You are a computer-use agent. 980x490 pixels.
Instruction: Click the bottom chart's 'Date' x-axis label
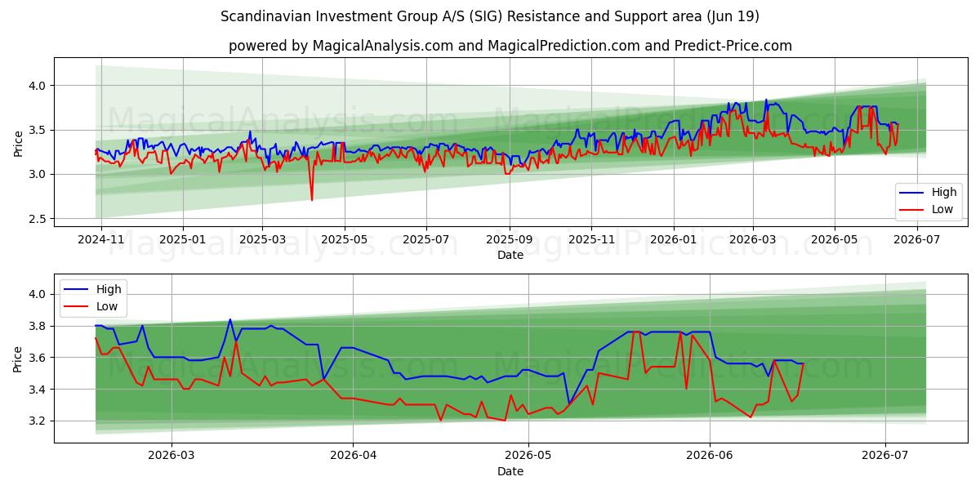[x=510, y=471]
